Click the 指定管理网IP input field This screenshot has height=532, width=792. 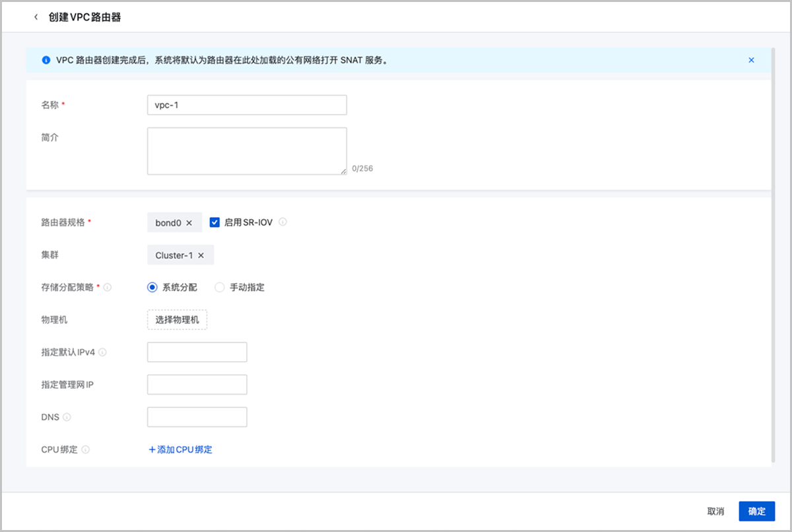[x=197, y=385]
